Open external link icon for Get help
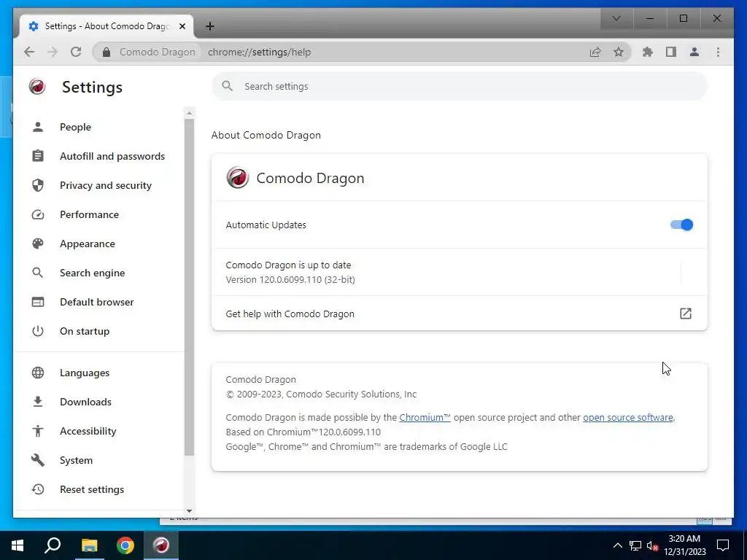747x560 pixels. pyautogui.click(x=685, y=314)
